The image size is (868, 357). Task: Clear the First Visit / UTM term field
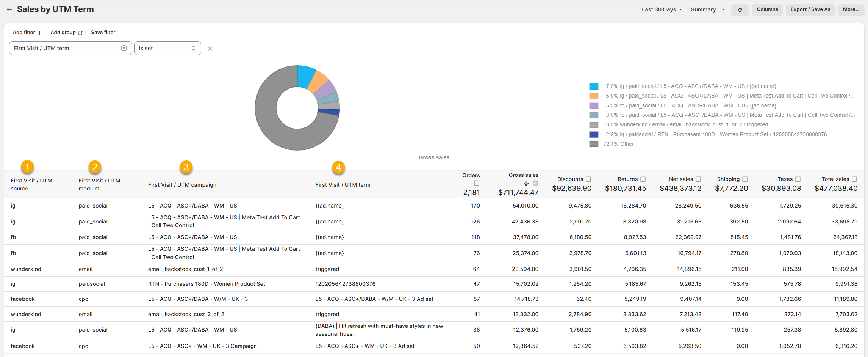pos(124,48)
